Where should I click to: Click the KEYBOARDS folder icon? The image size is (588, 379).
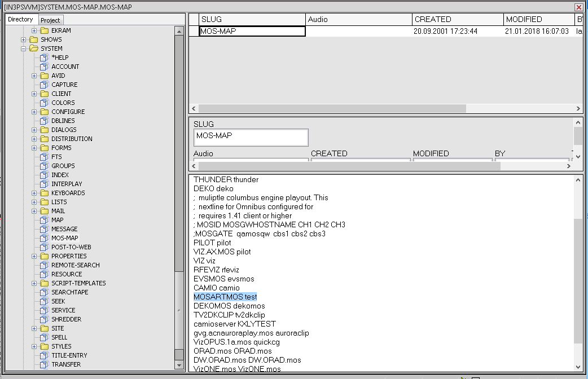point(44,193)
